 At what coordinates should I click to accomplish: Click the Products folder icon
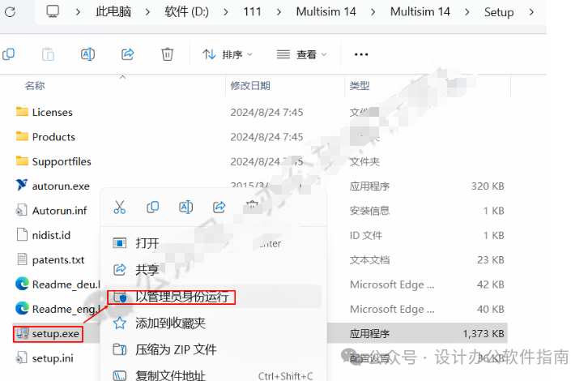tap(22, 136)
